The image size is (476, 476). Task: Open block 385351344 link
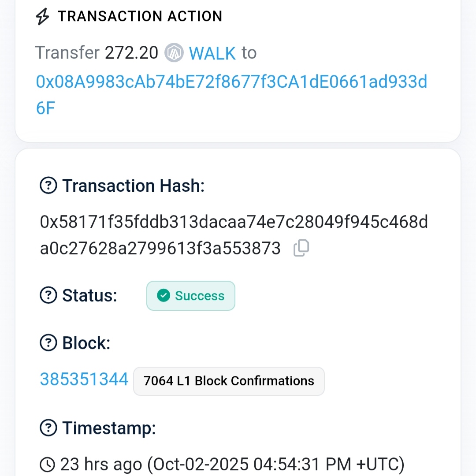coord(84,379)
